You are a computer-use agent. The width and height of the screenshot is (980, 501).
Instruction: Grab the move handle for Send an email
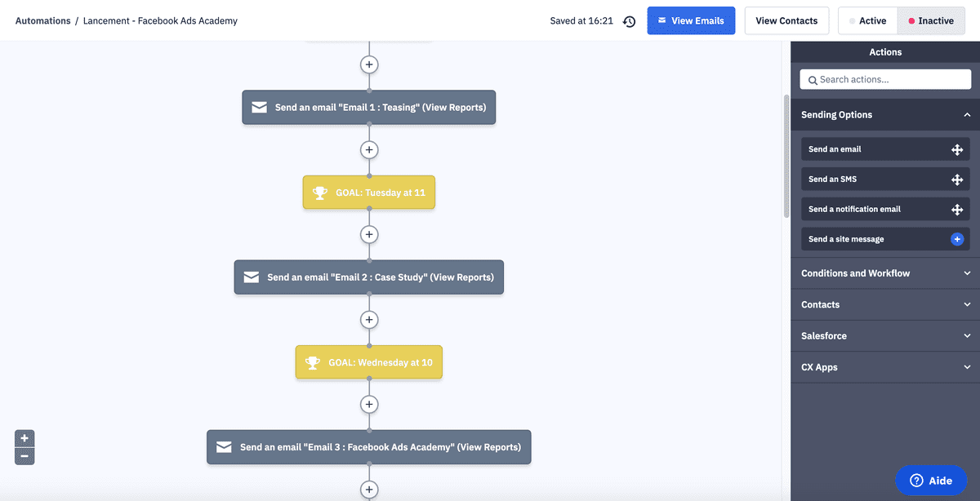[x=957, y=149]
